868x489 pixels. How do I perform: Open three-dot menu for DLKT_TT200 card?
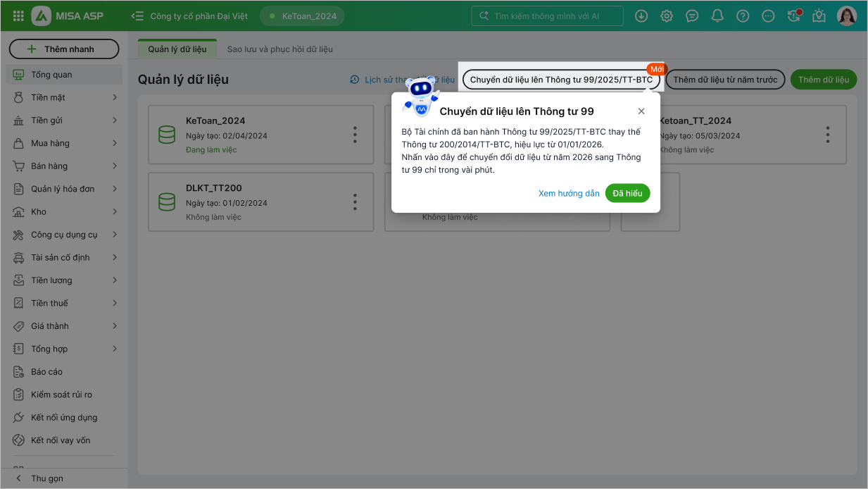(355, 202)
